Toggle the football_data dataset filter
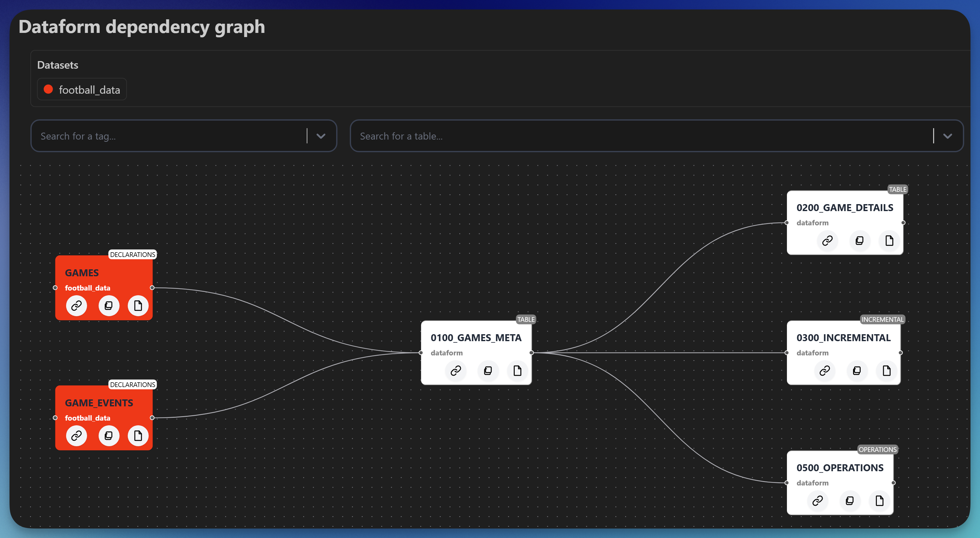This screenshot has height=538, width=980. pyautogui.click(x=82, y=89)
